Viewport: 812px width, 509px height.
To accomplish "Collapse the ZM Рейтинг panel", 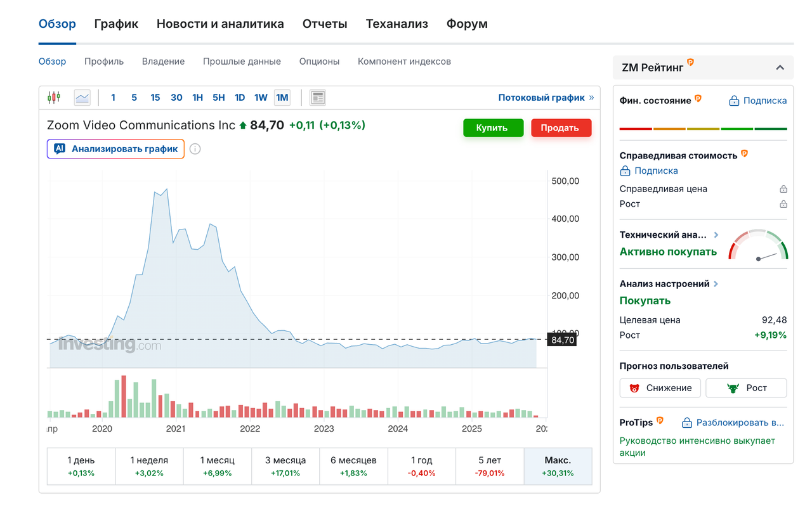I will 780,68.
